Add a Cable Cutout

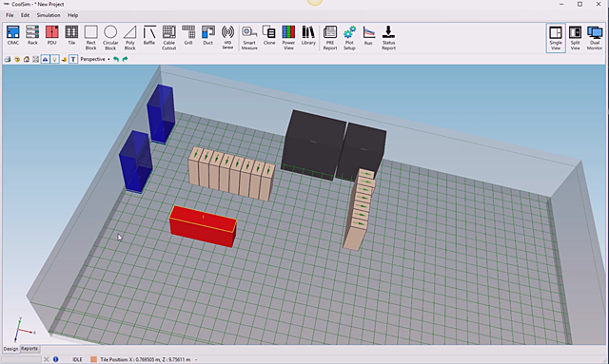click(x=169, y=38)
